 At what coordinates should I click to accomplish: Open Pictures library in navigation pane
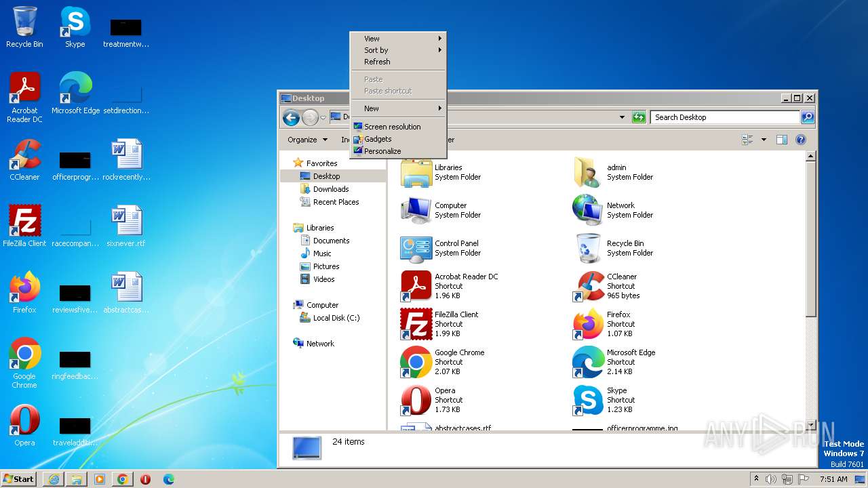pyautogui.click(x=326, y=266)
